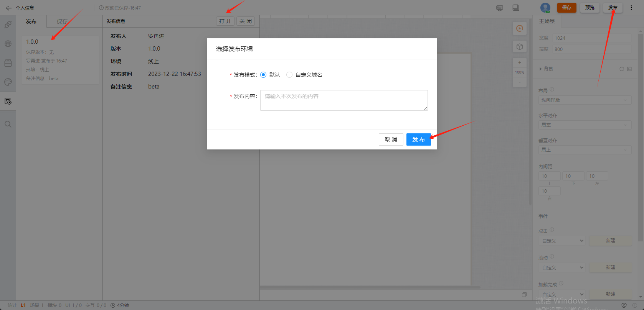The width and height of the screenshot is (644, 310).
Task: Click the blue 发布 button in dialog
Action: click(x=418, y=139)
